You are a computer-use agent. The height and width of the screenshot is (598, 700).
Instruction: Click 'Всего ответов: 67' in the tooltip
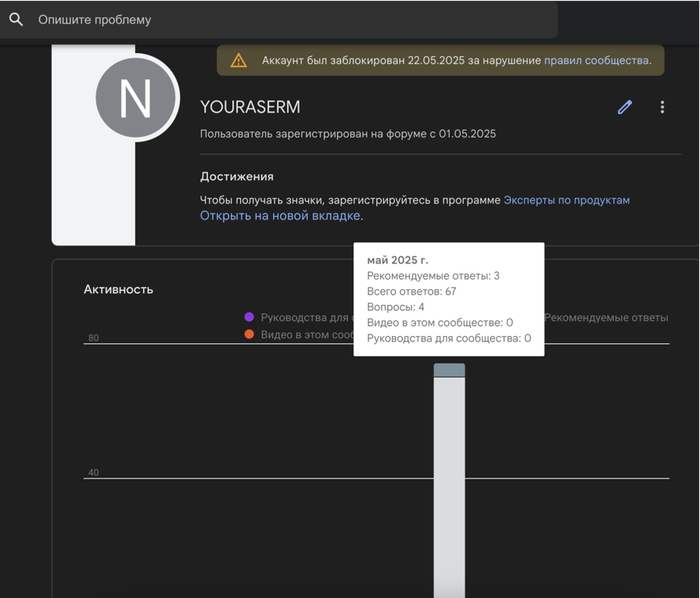tap(411, 291)
